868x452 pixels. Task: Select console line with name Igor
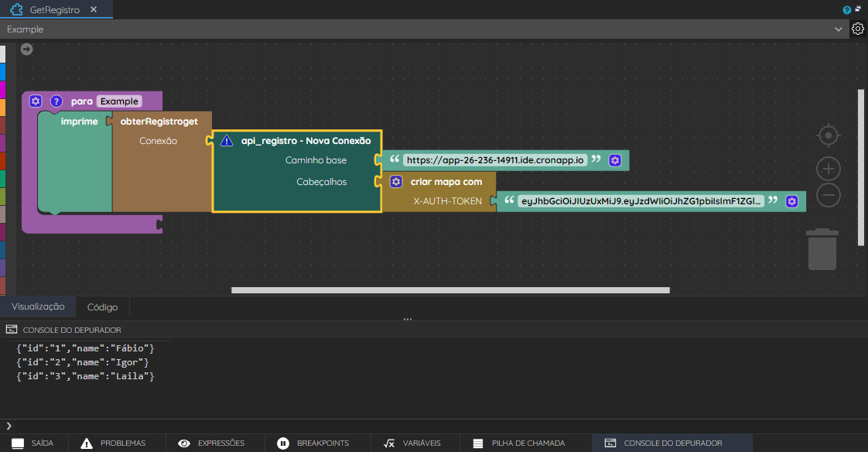click(83, 362)
